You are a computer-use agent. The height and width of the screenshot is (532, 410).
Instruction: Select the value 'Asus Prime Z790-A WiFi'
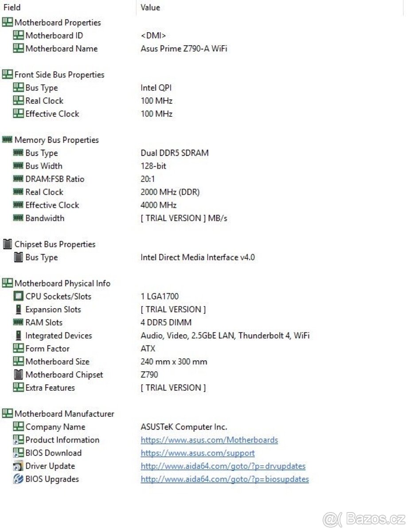(x=184, y=48)
